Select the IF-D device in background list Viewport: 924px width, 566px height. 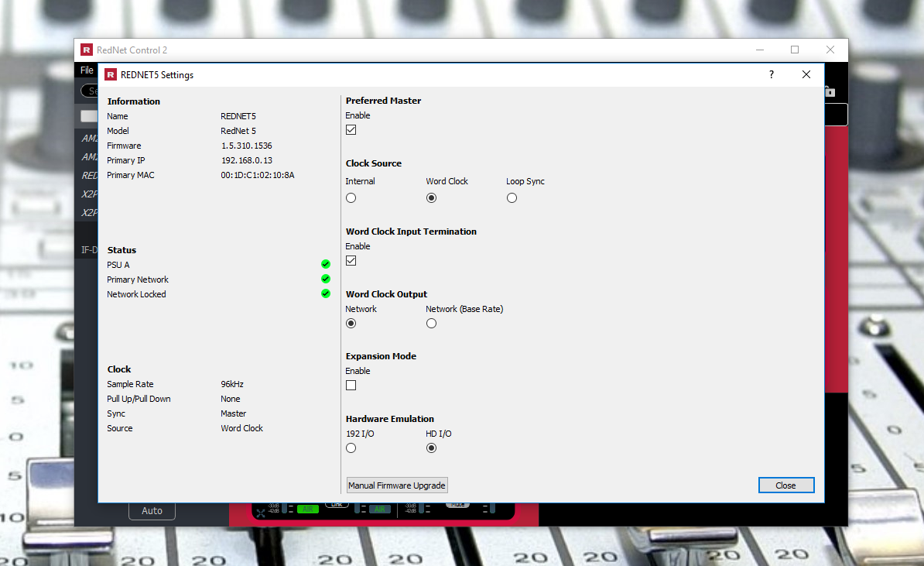click(x=90, y=250)
